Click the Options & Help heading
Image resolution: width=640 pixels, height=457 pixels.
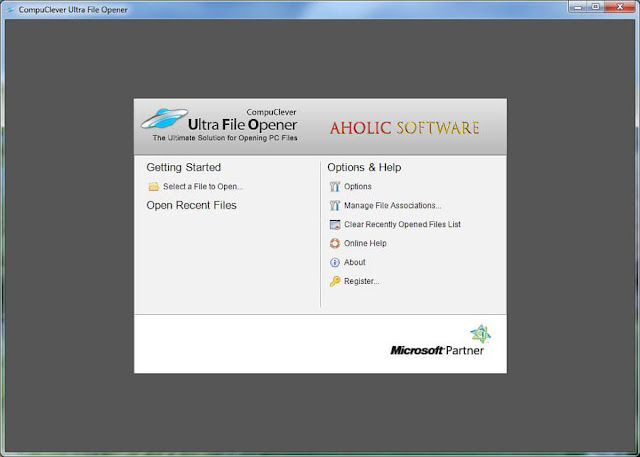point(364,167)
